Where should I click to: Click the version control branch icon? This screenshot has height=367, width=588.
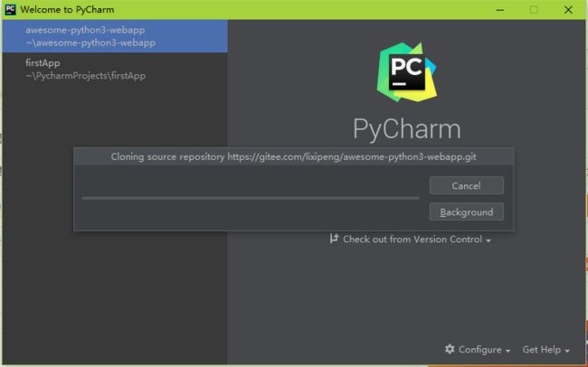tap(334, 239)
